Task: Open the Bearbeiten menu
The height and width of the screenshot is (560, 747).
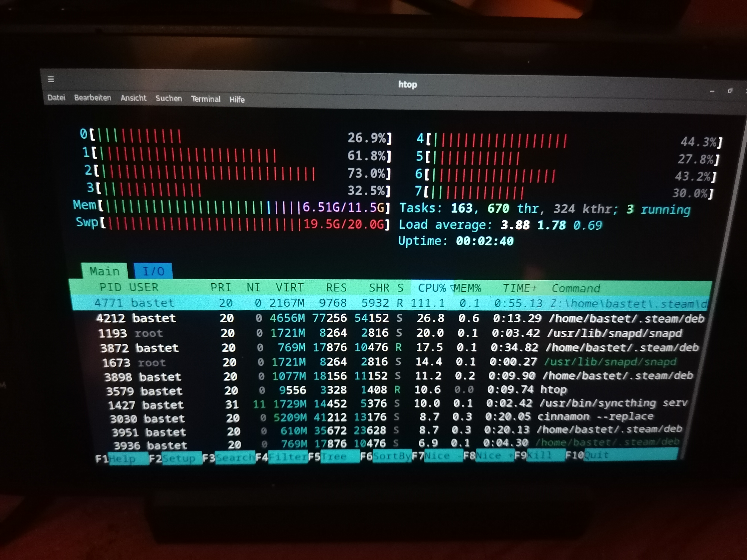Action: [x=92, y=98]
